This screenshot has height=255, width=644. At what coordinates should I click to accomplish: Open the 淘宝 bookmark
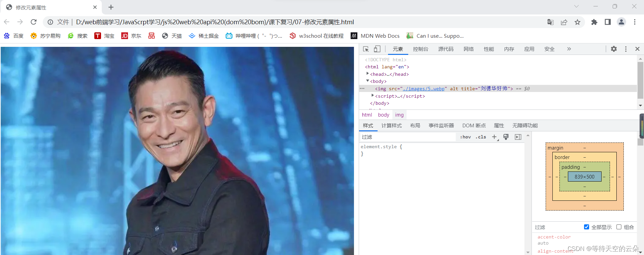coord(104,36)
